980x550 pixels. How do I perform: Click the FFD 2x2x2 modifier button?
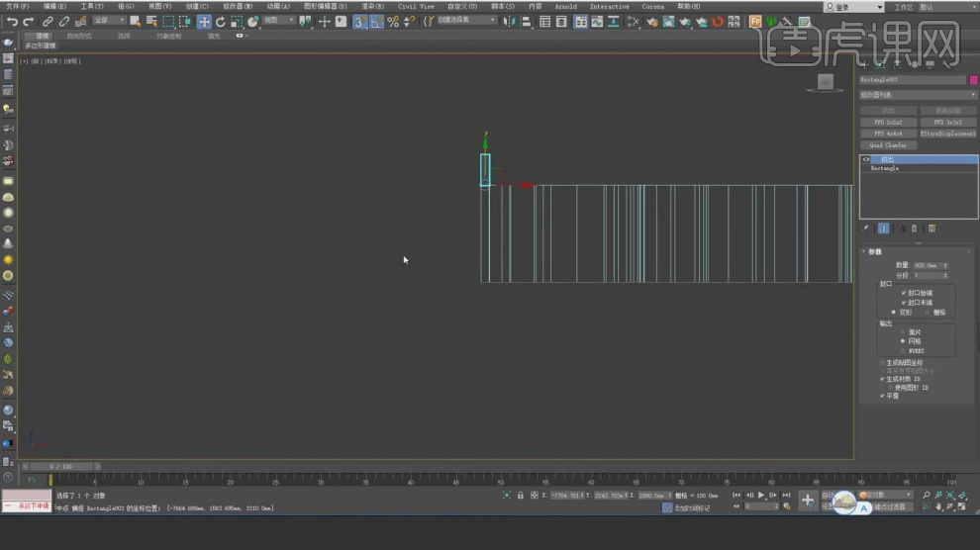pyautogui.click(x=888, y=123)
